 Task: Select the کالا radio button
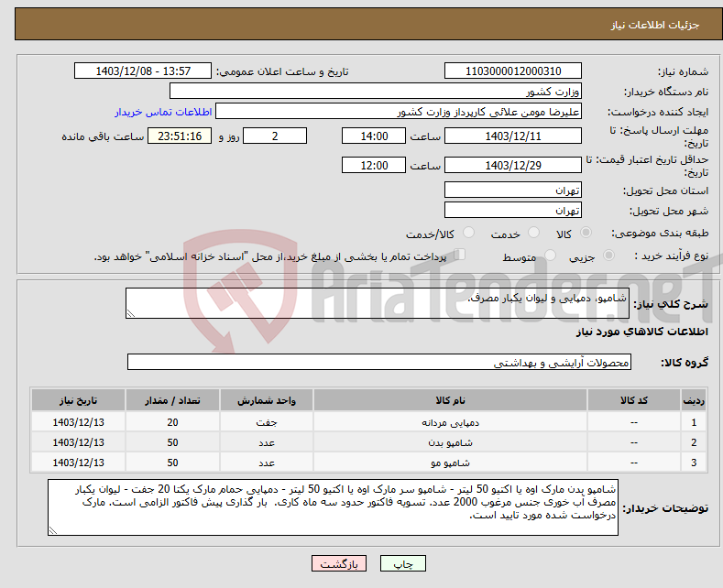586,233
